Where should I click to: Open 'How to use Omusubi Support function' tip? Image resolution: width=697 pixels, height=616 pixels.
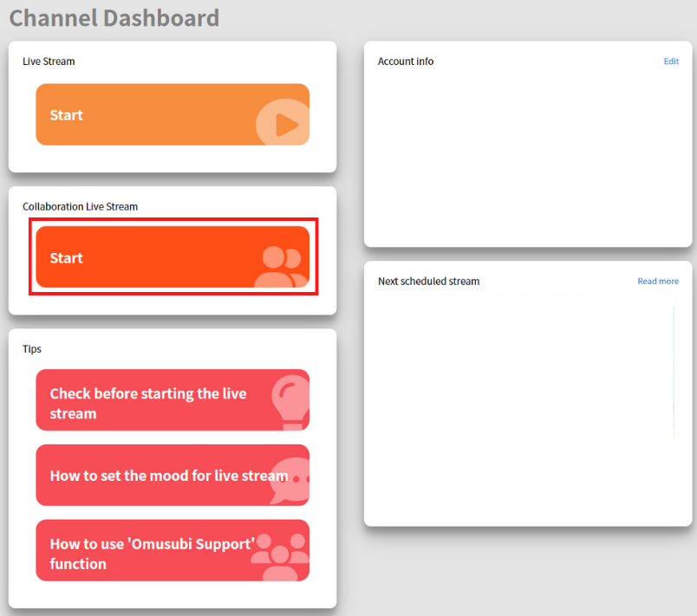pos(173,550)
